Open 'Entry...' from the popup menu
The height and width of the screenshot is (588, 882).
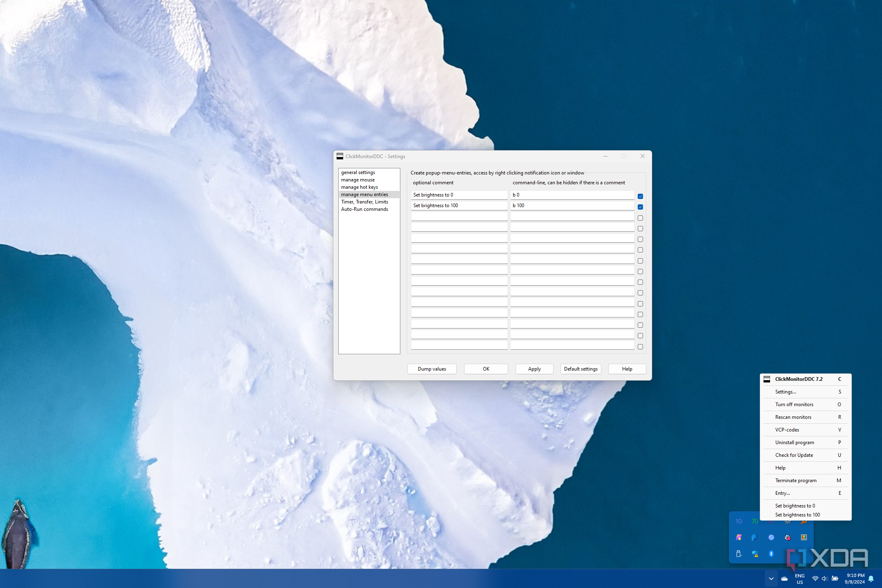click(x=806, y=493)
